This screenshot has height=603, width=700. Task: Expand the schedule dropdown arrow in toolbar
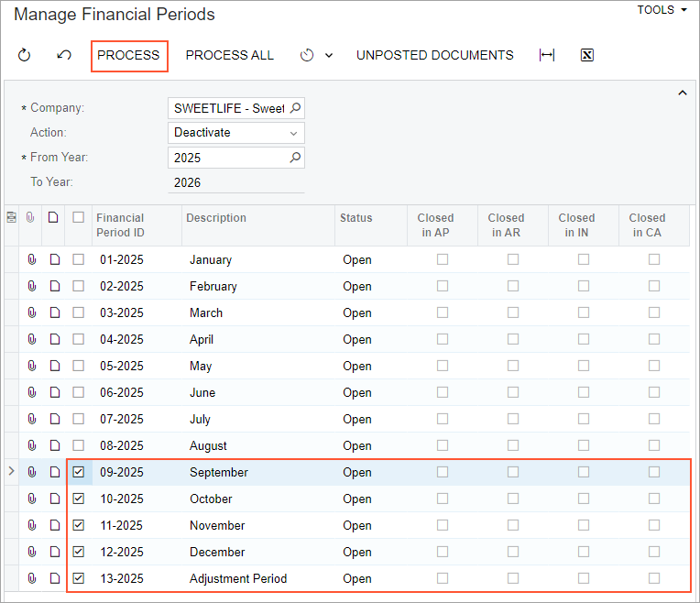(329, 55)
